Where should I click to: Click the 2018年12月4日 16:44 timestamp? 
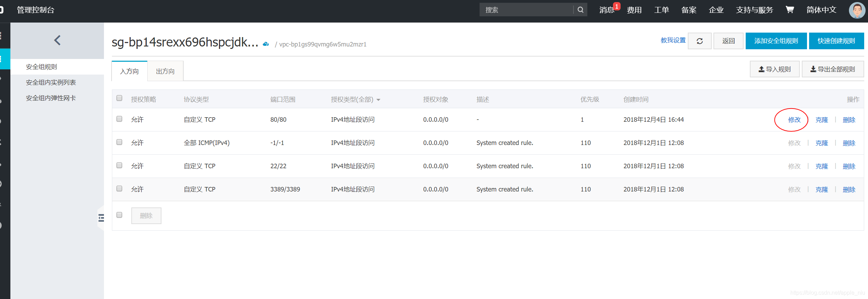coord(654,120)
